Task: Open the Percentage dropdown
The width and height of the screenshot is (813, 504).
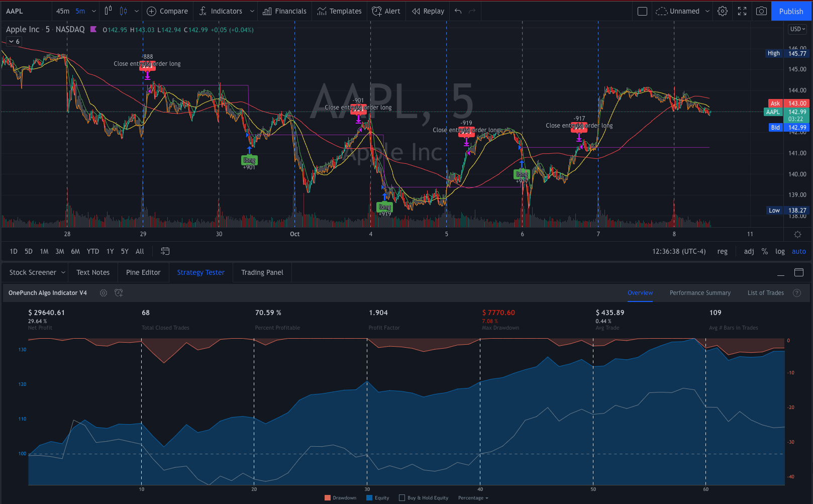Action: click(473, 498)
